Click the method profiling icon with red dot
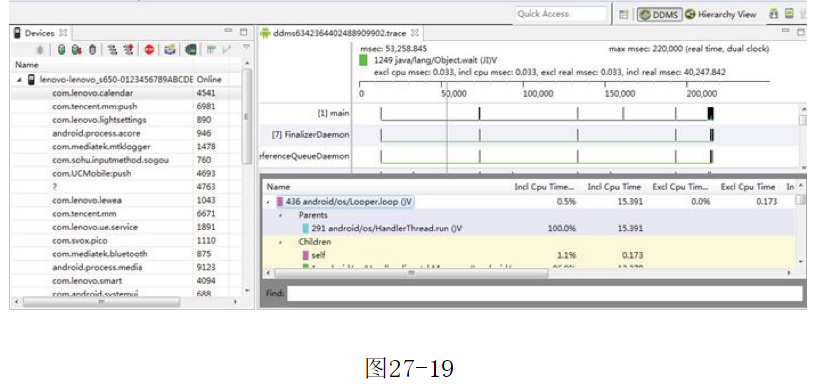Image resolution: width=831 pixels, height=384 pixels. [x=128, y=50]
